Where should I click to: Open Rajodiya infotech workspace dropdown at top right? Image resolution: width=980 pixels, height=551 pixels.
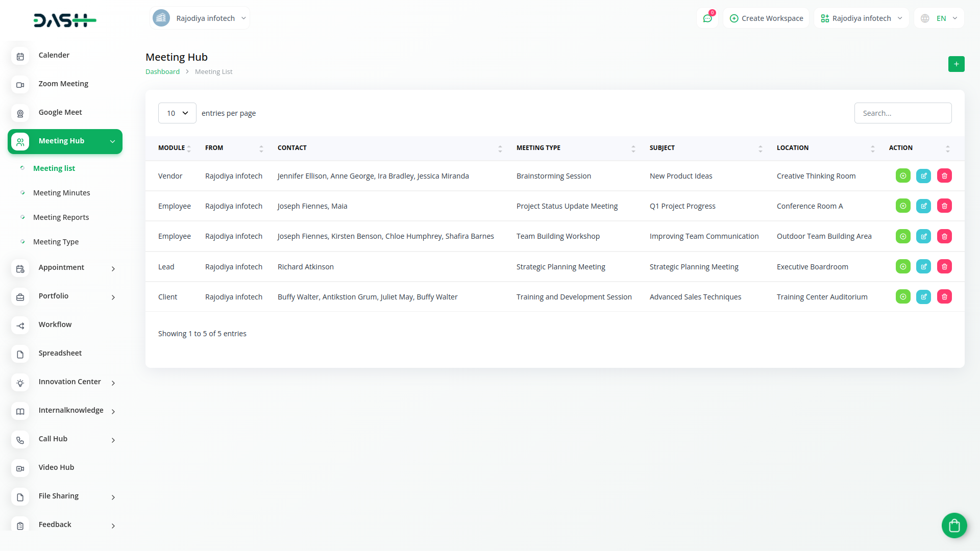point(862,18)
